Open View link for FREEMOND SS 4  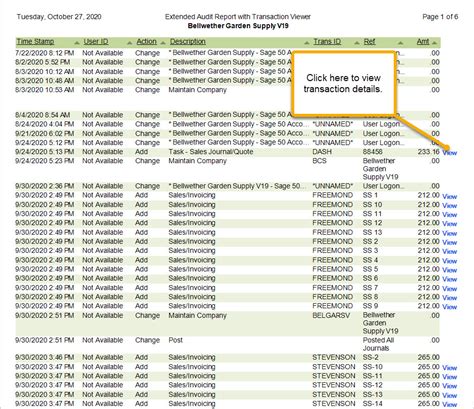pyautogui.click(x=449, y=261)
